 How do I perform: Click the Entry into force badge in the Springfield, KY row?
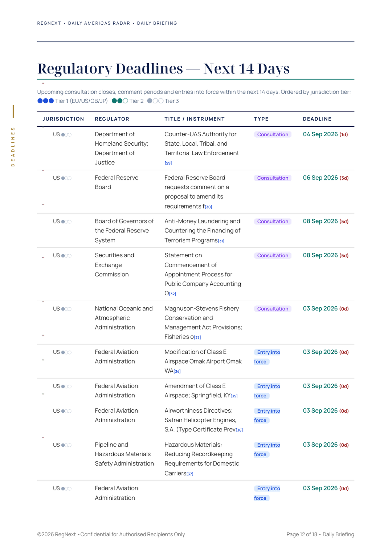click(x=268, y=391)
